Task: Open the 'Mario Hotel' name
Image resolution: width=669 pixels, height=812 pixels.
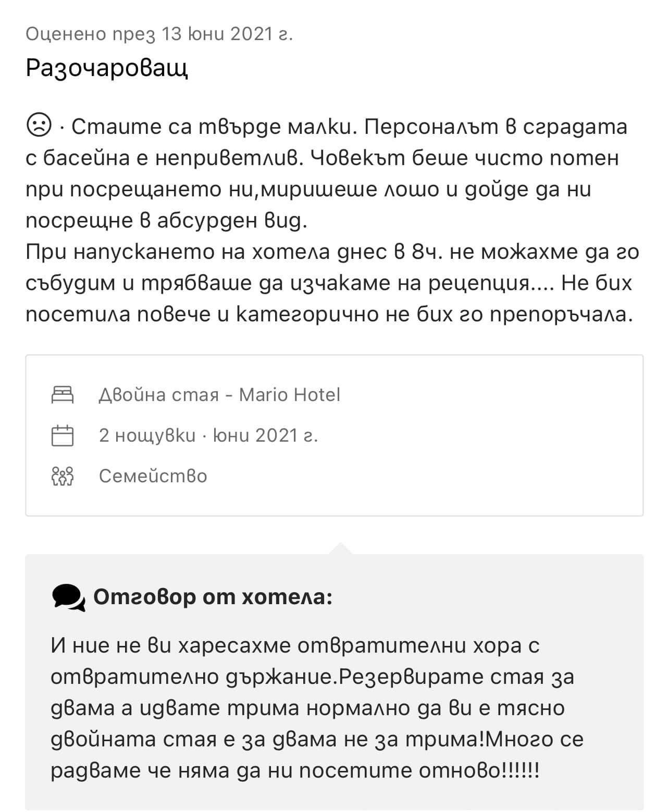Action: coord(289,395)
